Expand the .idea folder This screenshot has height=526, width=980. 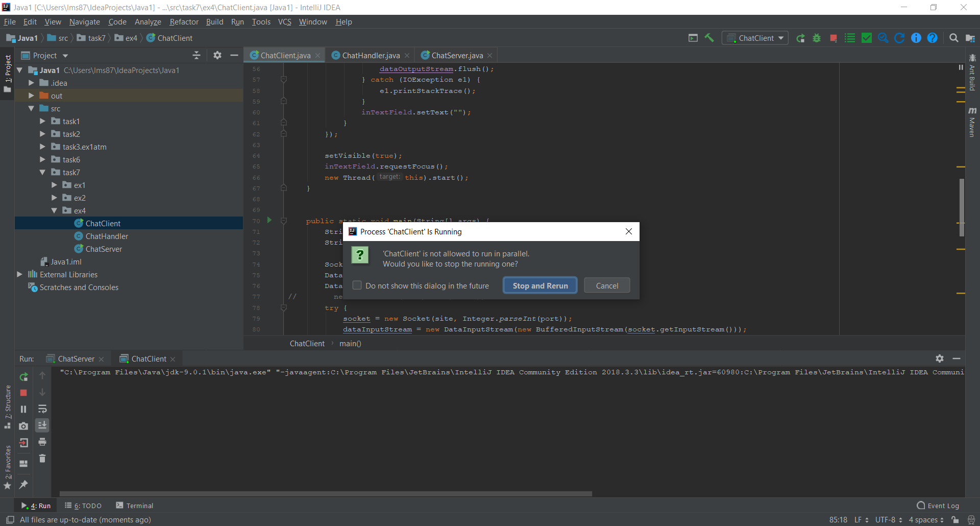coord(31,83)
